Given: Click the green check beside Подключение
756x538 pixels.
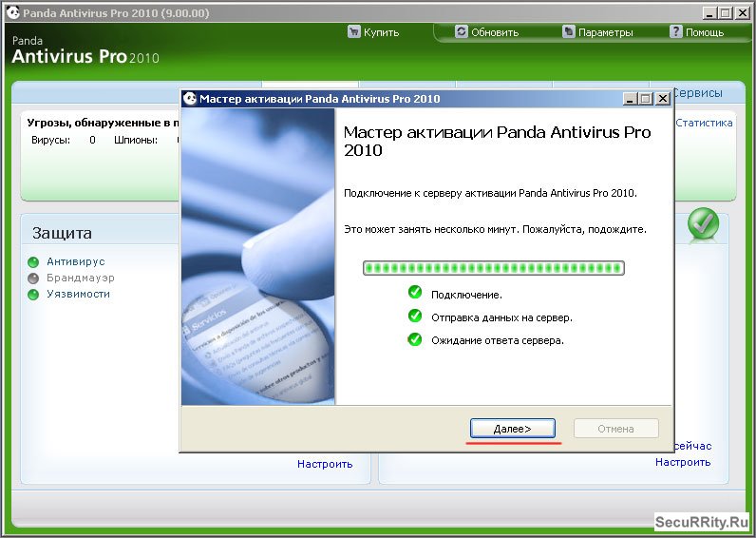Looking at the screenshot, I should click(414, 293).
